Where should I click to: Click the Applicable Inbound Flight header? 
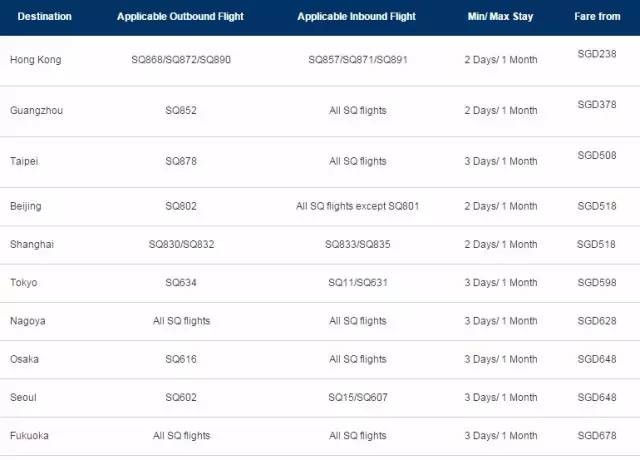(357, 17)
